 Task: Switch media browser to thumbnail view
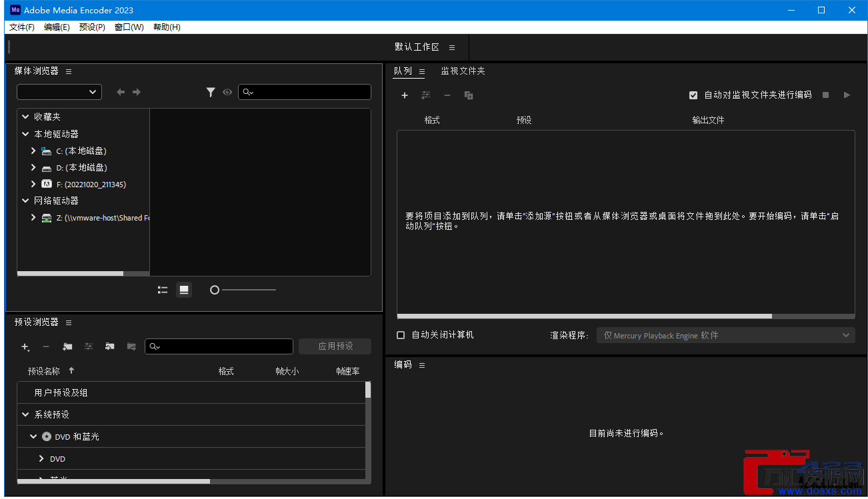[x=184, y=290]
